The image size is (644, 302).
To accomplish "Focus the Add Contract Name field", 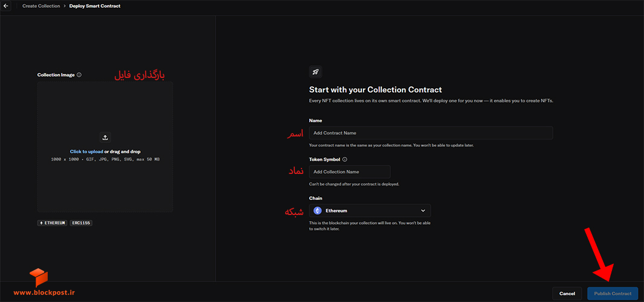I will 431,133.
